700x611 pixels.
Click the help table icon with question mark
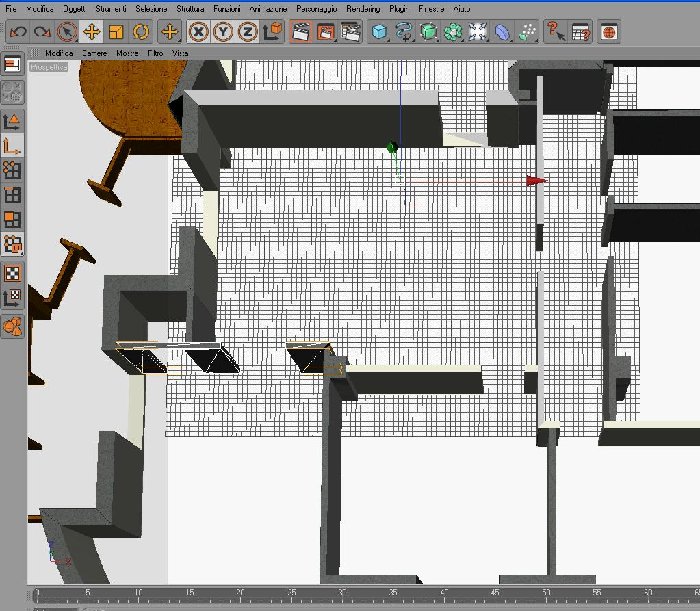(x=581, y=32)
